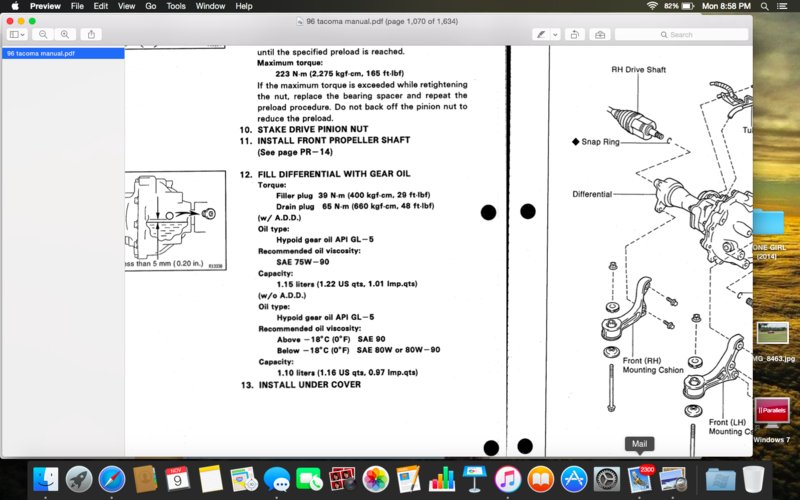Click the text INSTALL UNDER COVER
Screen dimensions: 800x500
[310, 385]
